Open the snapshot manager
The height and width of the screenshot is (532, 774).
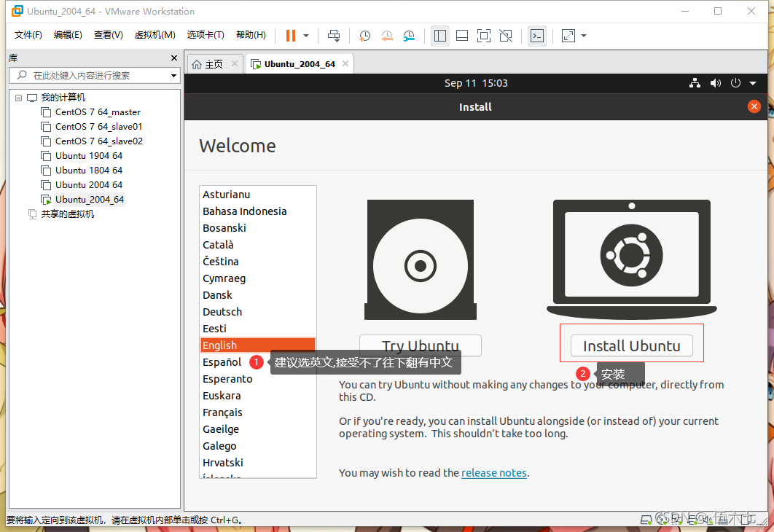[x=409, y=36]
